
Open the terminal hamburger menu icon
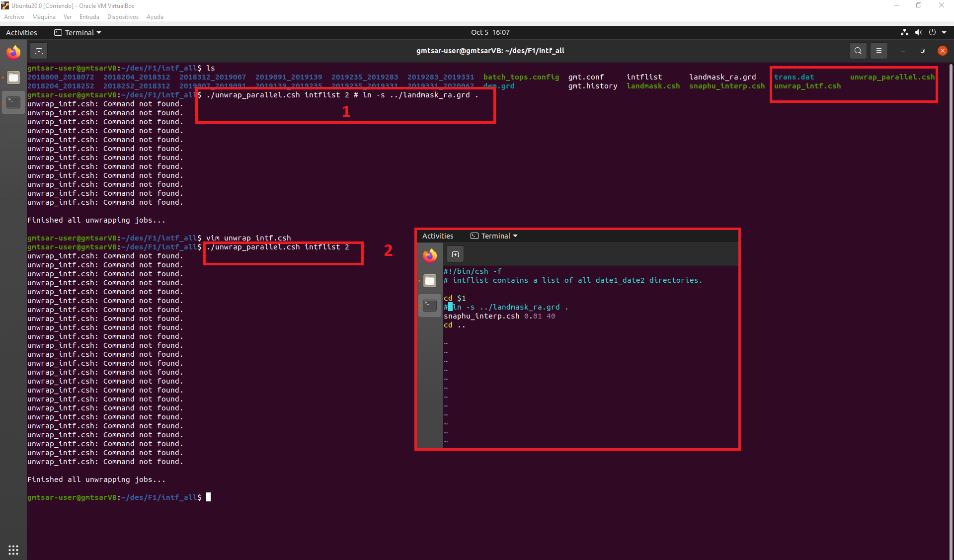pyautogui.click(x=879, y=50)
